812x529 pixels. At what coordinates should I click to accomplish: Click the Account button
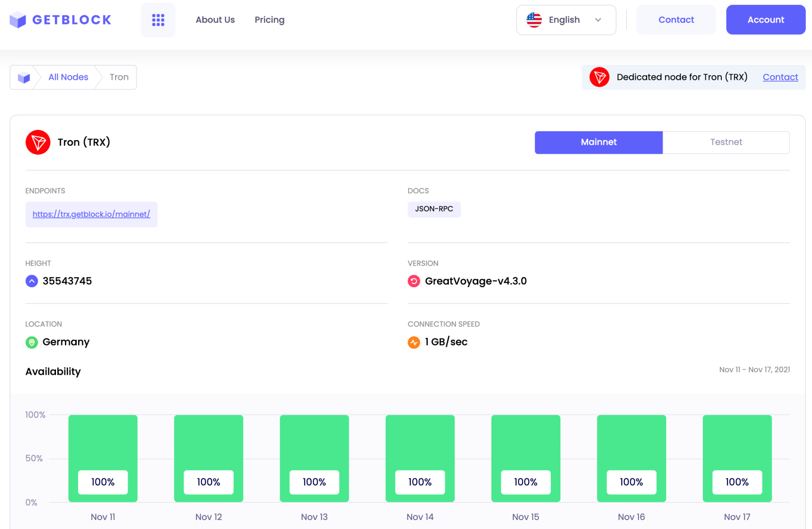[x=766, y=19]
